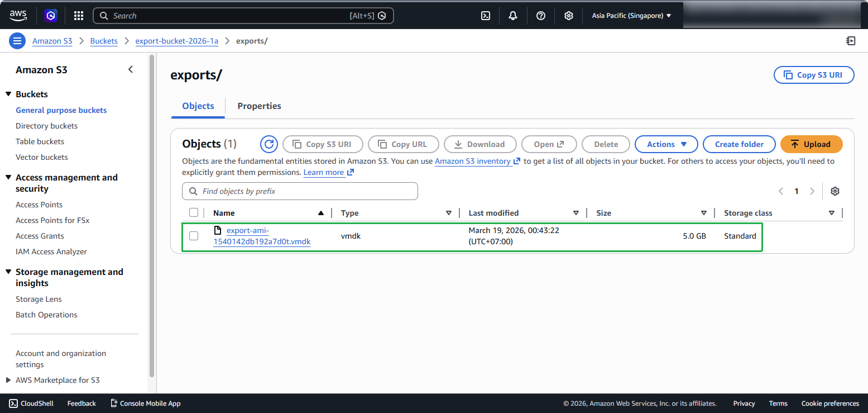Click the Delete button
This screenshot has height=413, width=868.
click(x=606, y=144)
